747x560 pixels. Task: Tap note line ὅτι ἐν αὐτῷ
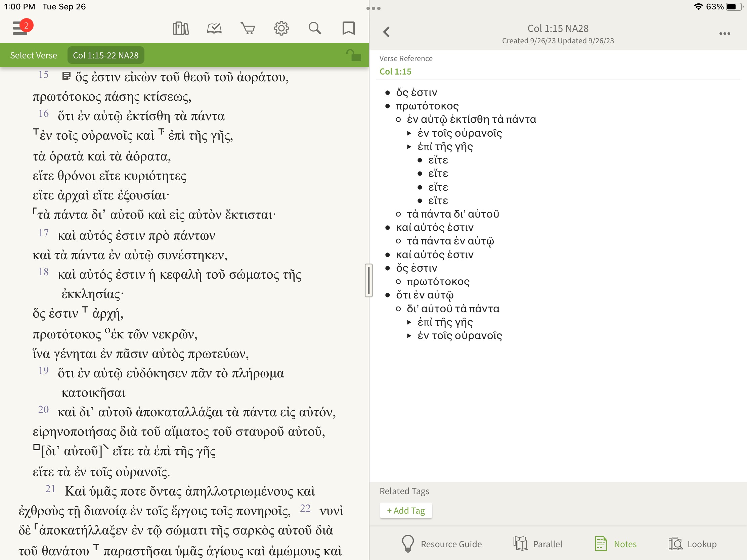[425, 295]
